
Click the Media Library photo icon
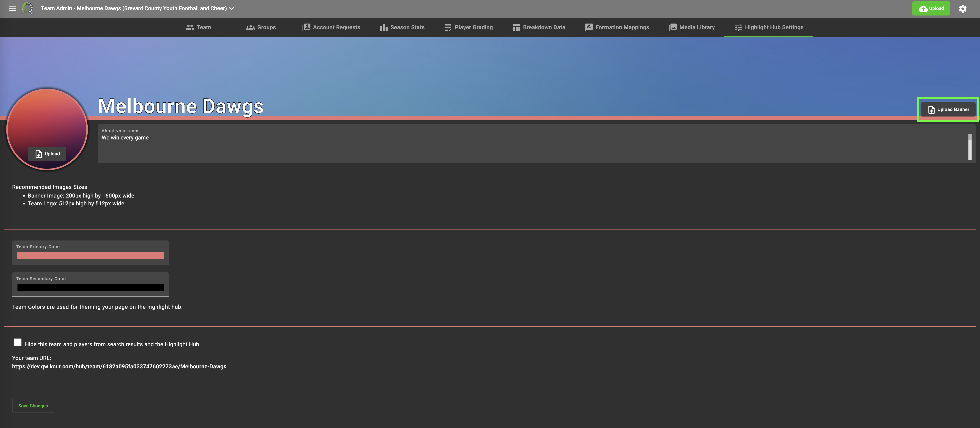[673, 27]
